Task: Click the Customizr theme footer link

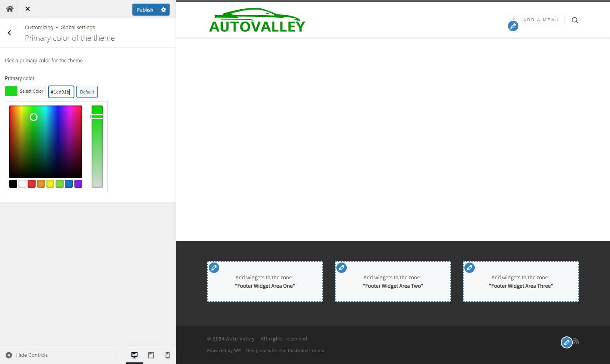Action: point(307,351)
